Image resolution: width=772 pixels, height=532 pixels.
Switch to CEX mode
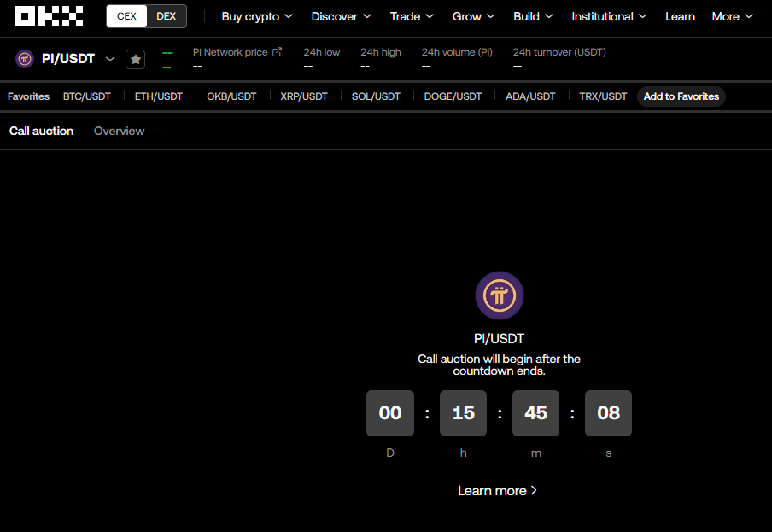[126, 15]
